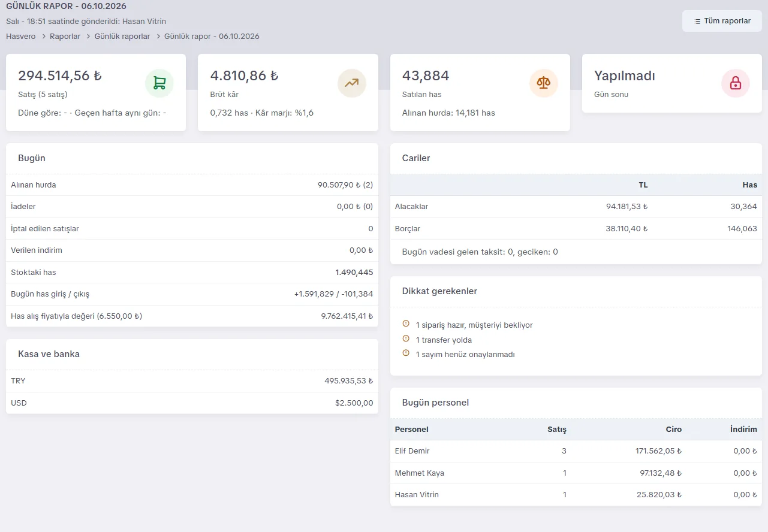Click the Bugün has giriş / çıkış row

coord(192,294)
